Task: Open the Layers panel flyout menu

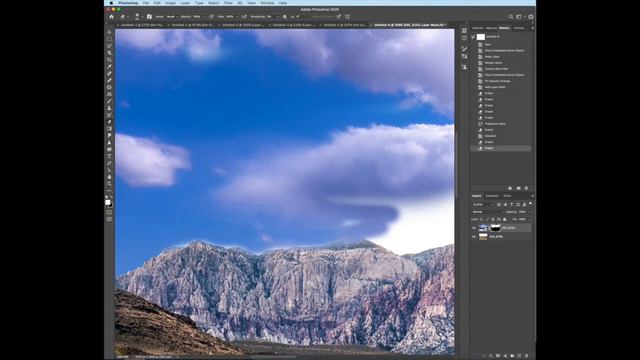Action: (532, 196)
